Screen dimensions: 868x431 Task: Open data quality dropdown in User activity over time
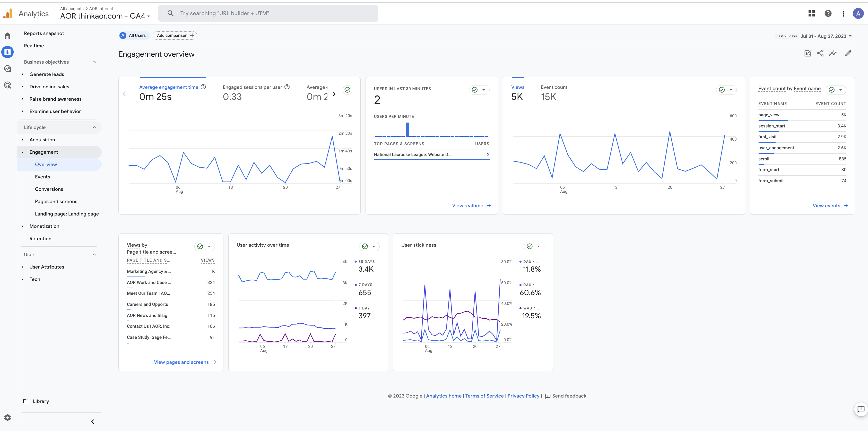pos(369,246)
